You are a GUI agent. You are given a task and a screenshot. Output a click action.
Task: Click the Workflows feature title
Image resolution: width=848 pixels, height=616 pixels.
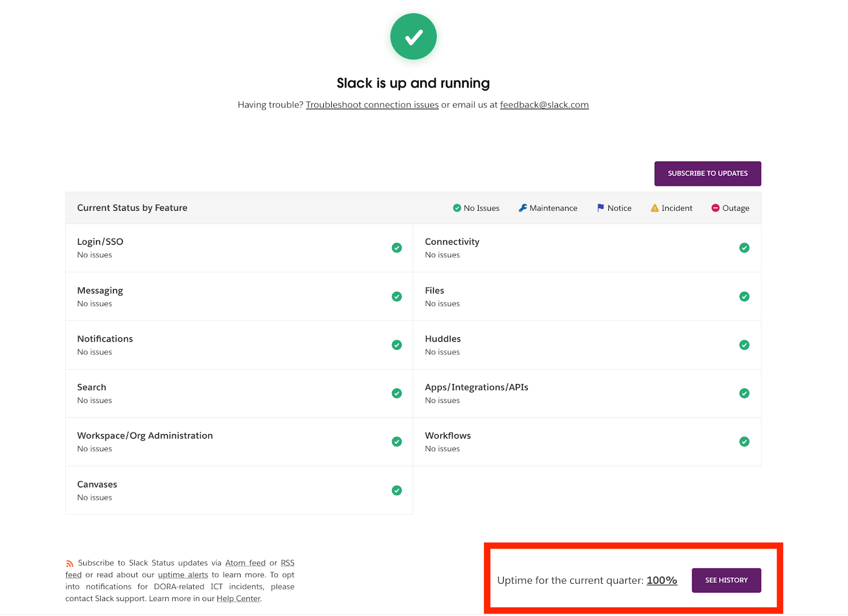448,435
